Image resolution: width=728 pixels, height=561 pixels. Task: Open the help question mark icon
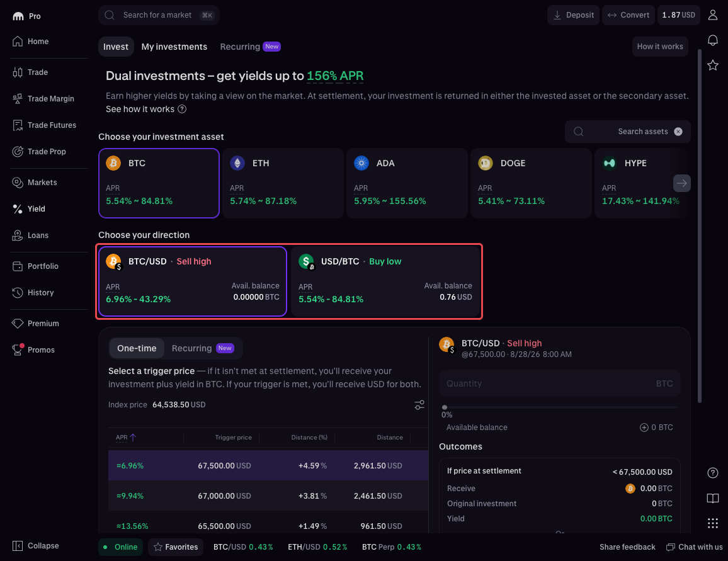pyautogui.click(x=713, y=473)
